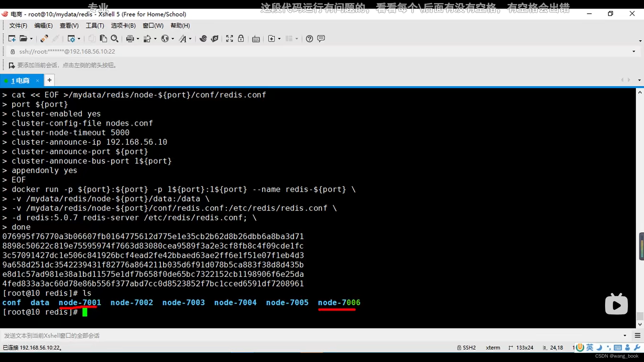This screenshot has height=362, width=644.
Task: Click the add current session arrow icon
Action: tap(12, 65)
